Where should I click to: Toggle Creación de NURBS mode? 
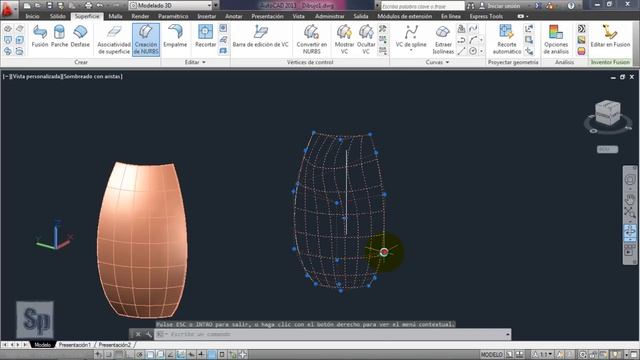pyautogui.click(x=146, y=40)
